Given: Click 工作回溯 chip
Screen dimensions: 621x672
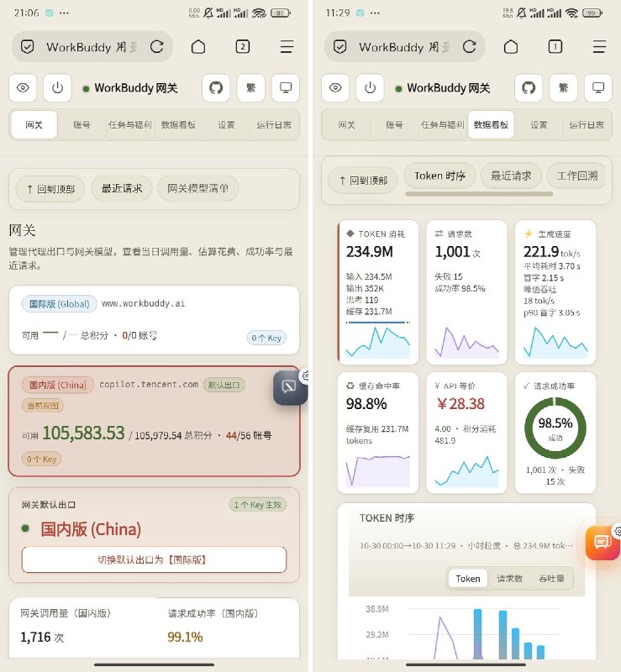Looking at the screenshot, I should pyautogui.click(x=576, y=176).
